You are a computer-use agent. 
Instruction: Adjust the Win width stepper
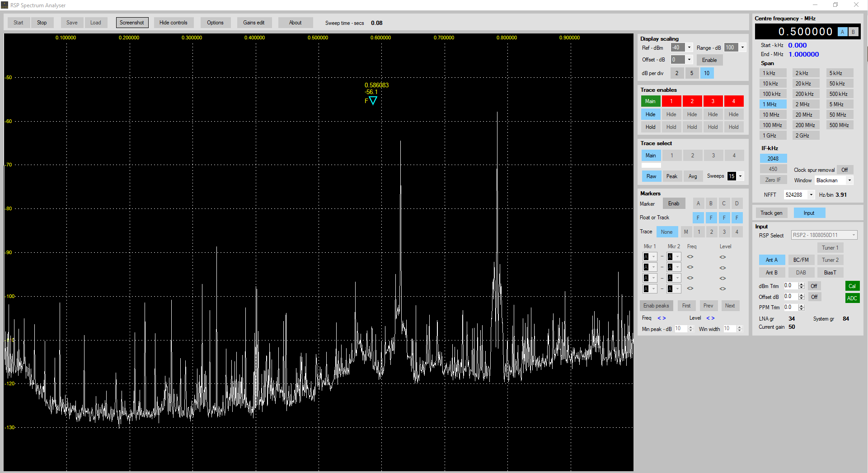coord(739,329)
